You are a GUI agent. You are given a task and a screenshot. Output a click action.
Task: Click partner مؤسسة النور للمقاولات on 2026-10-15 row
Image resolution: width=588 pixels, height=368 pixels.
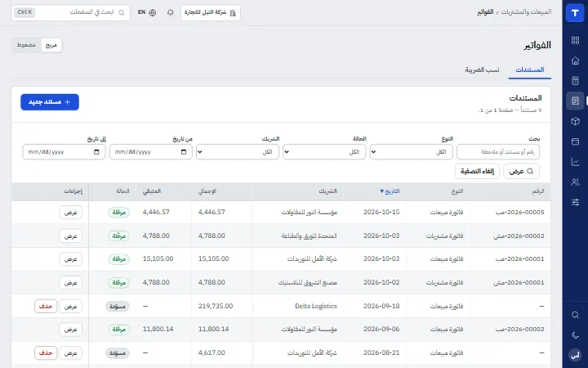point(310,212)
